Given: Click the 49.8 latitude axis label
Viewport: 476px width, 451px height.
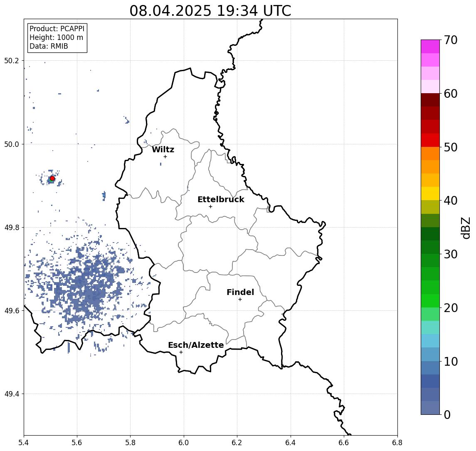Looking at the screenshot, I should (12, 227).
